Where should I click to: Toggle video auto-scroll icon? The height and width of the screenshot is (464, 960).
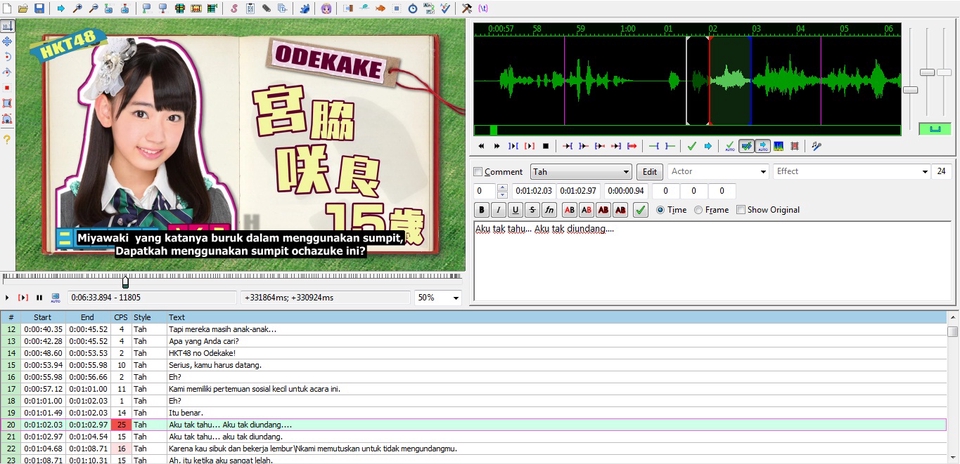[55, 297]
